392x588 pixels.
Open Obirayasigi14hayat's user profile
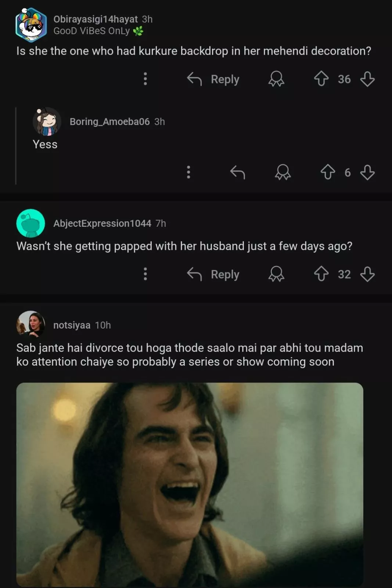tap(95, 19)
